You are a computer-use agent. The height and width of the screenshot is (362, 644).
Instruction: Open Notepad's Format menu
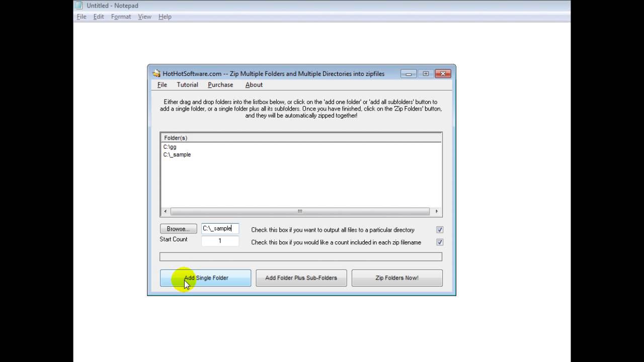pyautogui.click(x=121, y=17)
